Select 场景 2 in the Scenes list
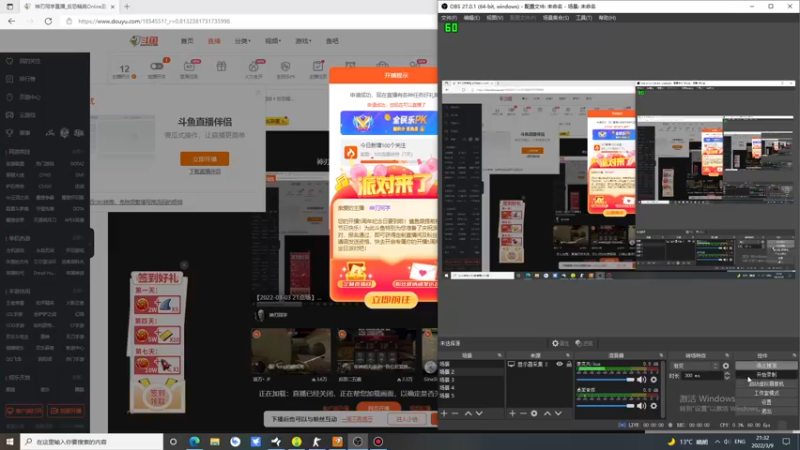800x450 pixels. pos(471,372)
